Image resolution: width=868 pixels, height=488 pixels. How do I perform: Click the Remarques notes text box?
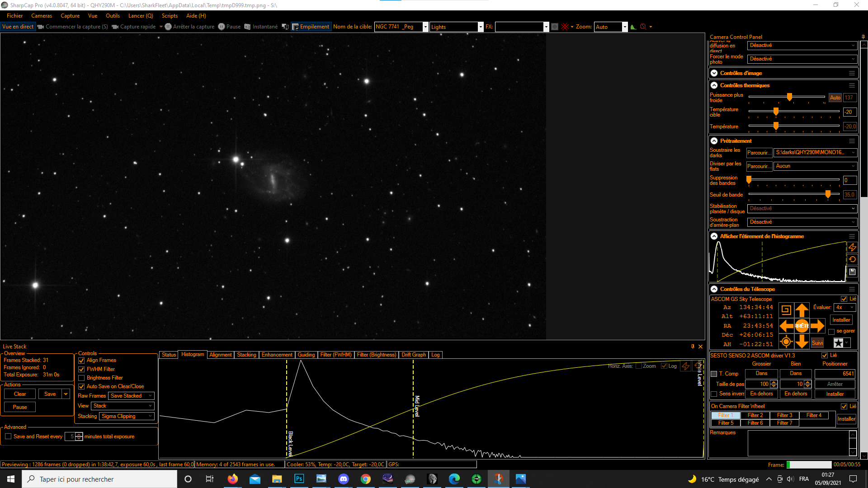pyautogui.click(x=798, y=443)
